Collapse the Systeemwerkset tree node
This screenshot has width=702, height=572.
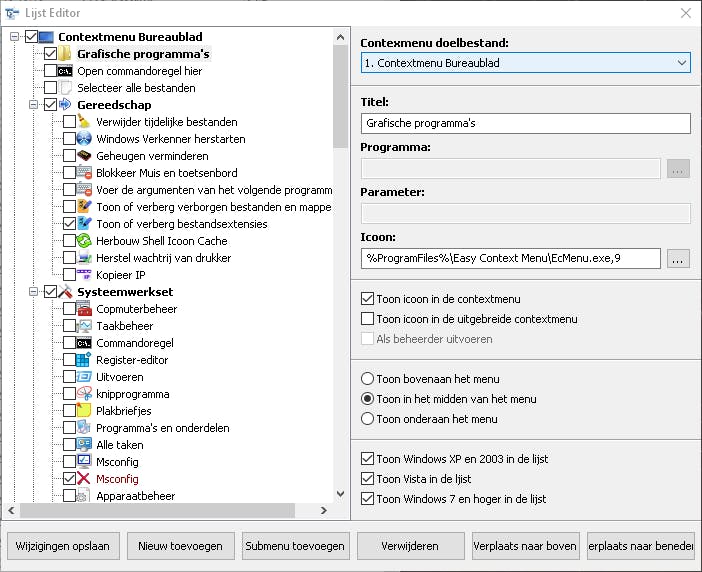click(x=33, y=292)
